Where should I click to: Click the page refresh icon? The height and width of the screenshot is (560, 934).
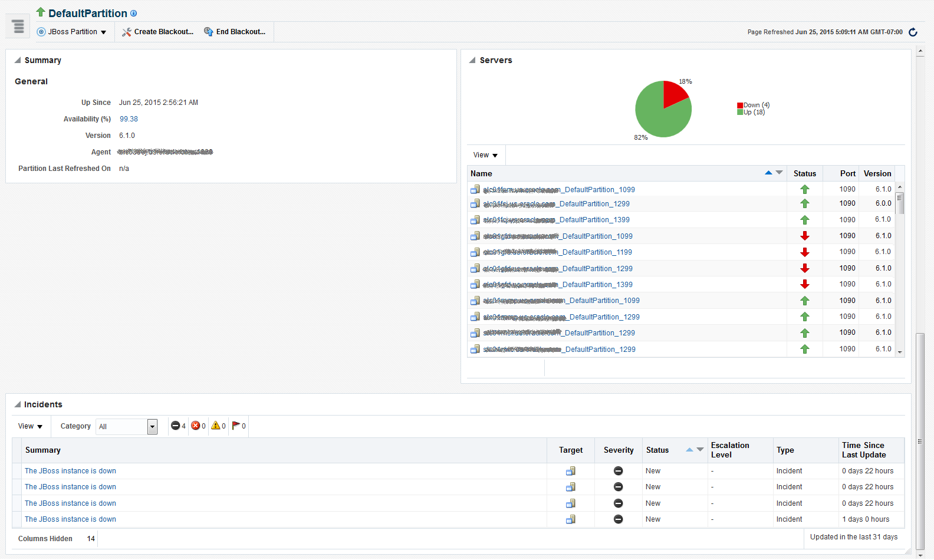point(913,32)
